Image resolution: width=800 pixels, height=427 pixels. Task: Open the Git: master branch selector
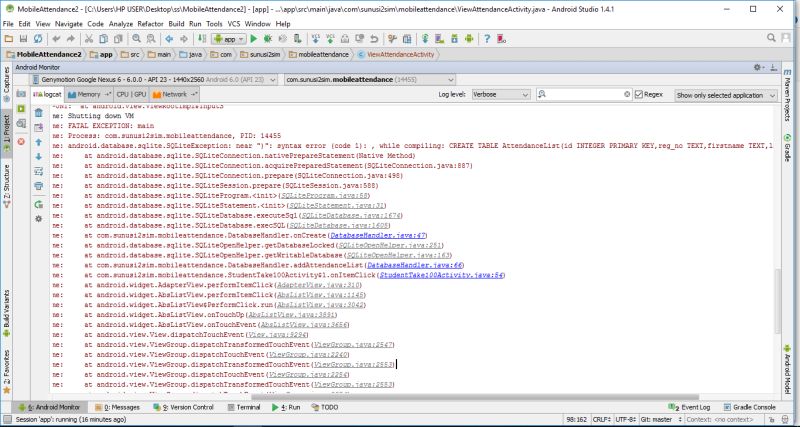(661, 419)
